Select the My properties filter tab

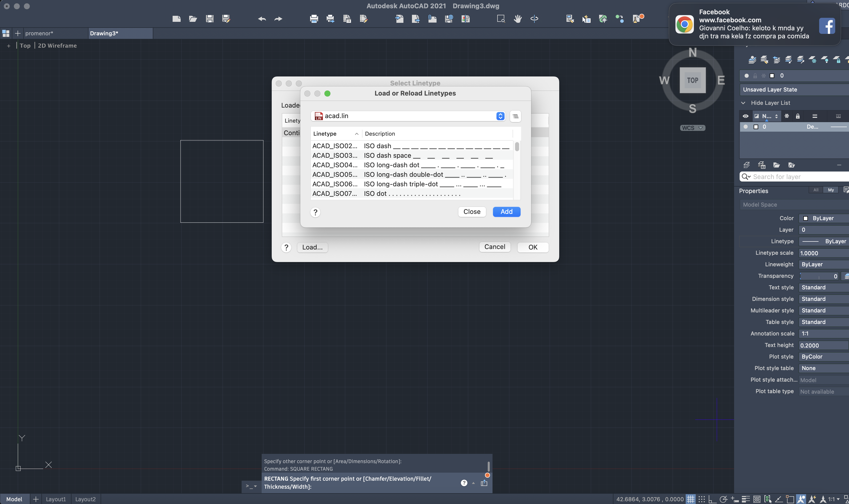pyautogui.click(x=831, y=190)
